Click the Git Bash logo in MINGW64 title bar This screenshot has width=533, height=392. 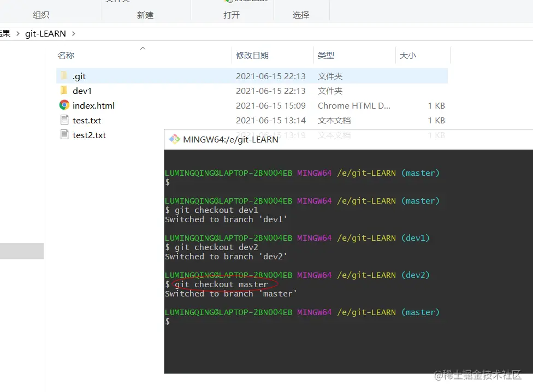point(175,139)
